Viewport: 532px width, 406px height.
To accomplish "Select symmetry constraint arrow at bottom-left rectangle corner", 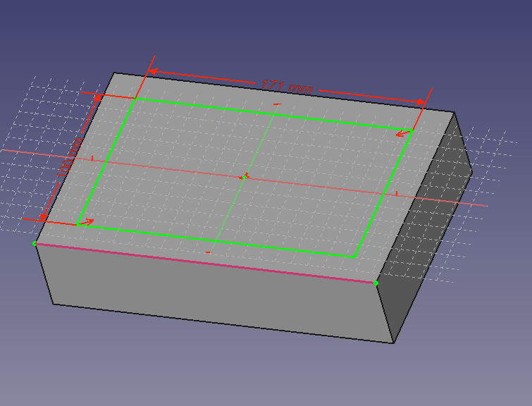I will [87, 222].
